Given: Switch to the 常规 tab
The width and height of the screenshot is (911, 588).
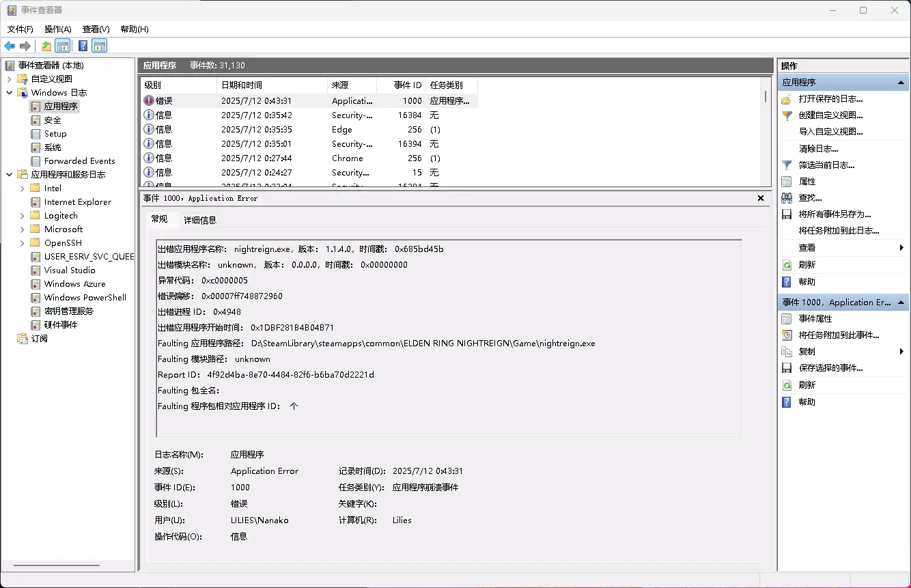Looking at the screenshot, I should (x=159, y=219).
